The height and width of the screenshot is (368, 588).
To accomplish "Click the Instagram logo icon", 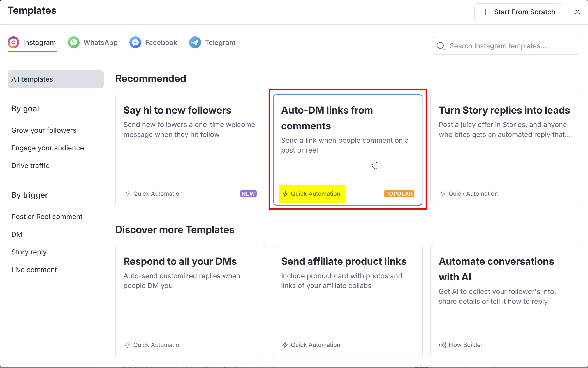I will pyautogui.click(x=13, y=42).
